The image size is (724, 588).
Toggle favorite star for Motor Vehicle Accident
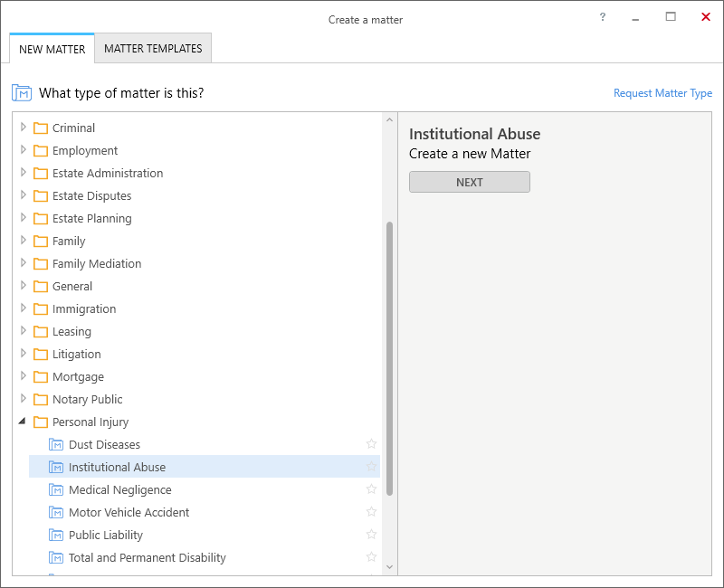[371, 512]
